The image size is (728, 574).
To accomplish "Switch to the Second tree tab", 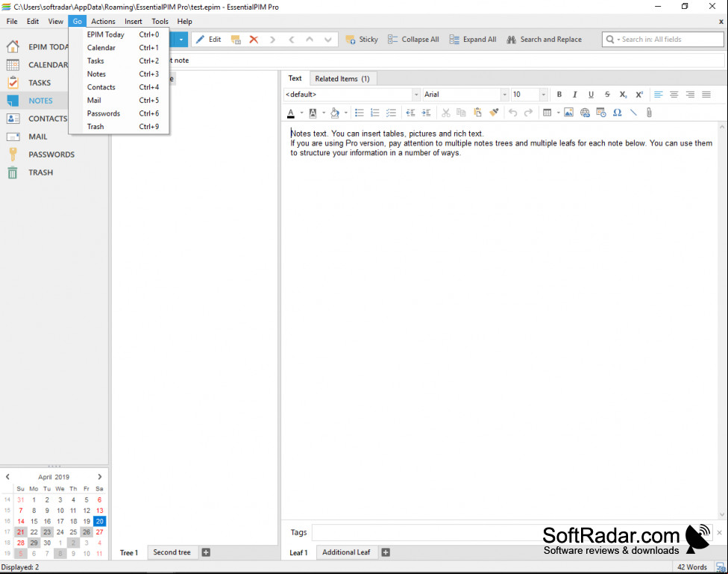I will click(x=172, y=552).
